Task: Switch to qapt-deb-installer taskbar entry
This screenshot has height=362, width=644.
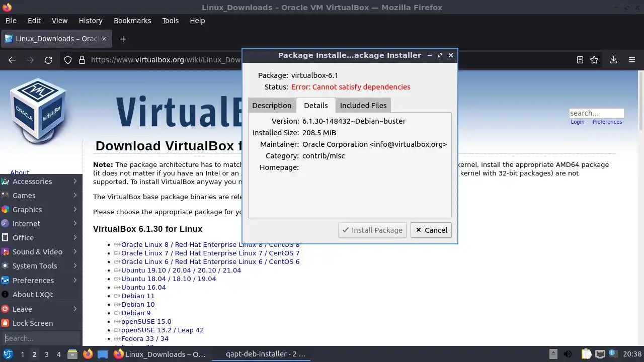Action: (261, 354)
